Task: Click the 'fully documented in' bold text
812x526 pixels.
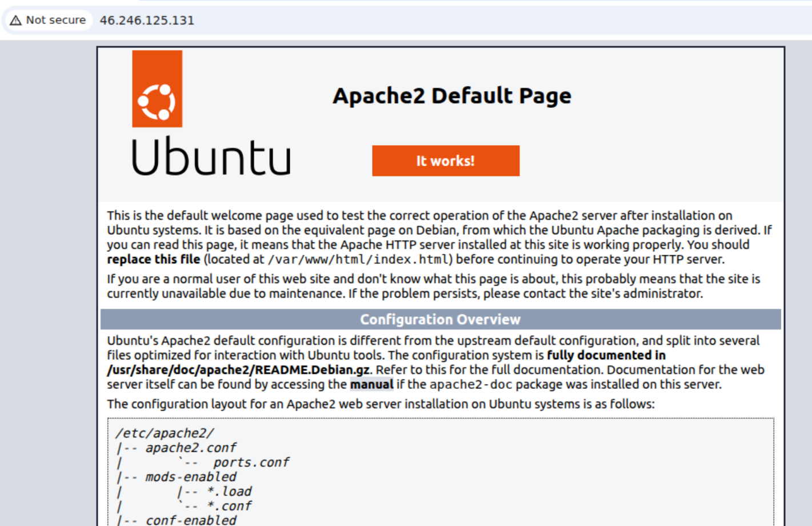Action: tap(606, 355)
